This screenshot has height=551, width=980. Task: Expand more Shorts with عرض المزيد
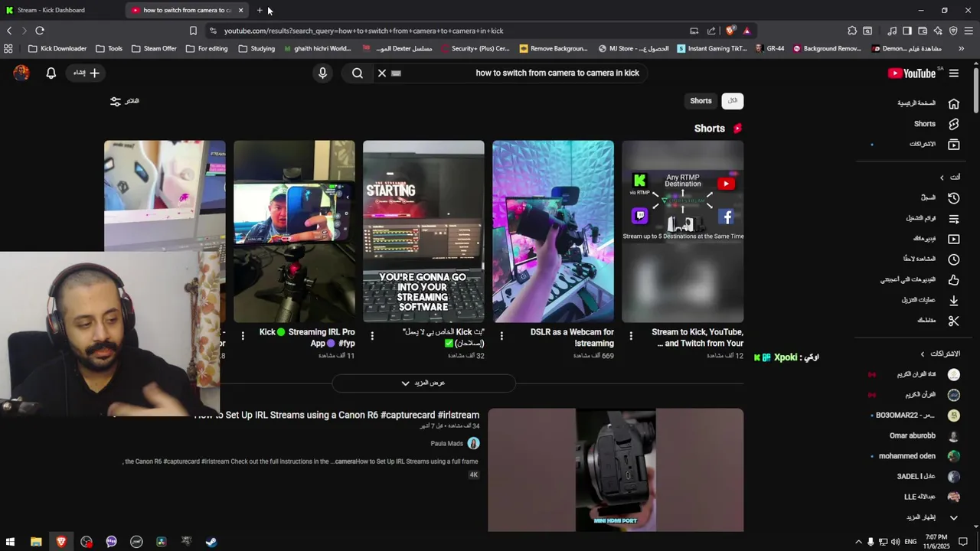423,383
